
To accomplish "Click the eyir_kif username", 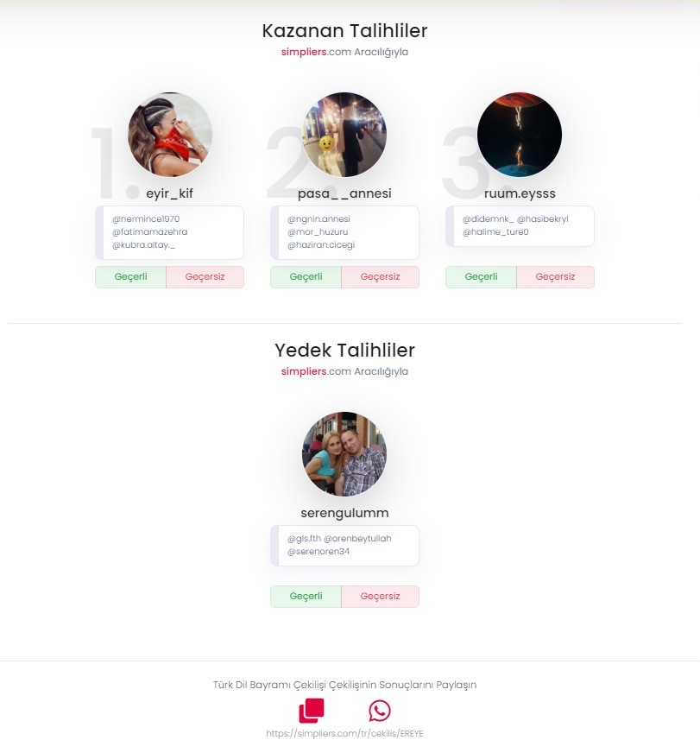I will [x=169, y=193].
